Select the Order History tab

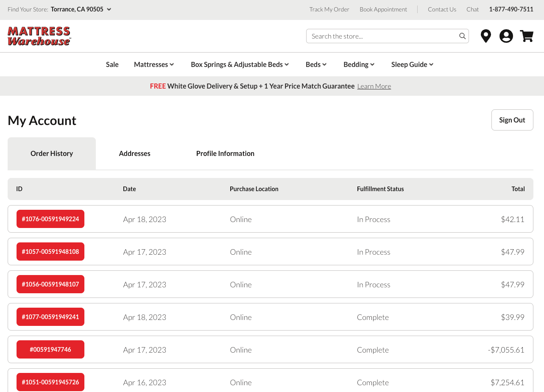pos(52,153)
